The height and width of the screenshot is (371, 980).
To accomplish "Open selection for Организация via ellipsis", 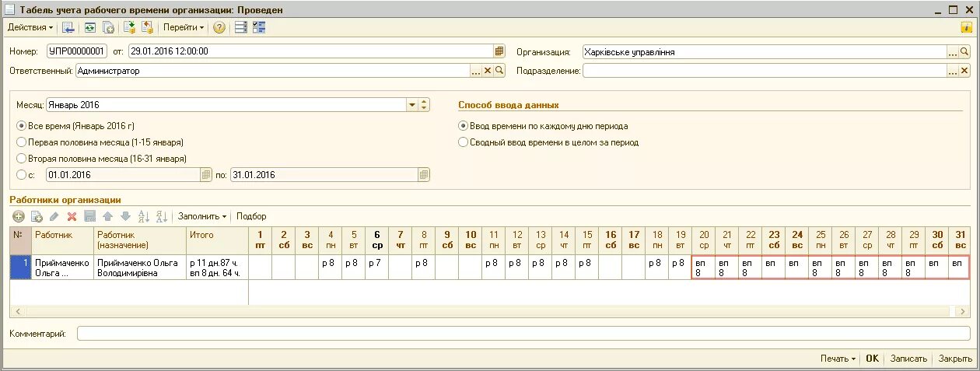I will point(953,52).
